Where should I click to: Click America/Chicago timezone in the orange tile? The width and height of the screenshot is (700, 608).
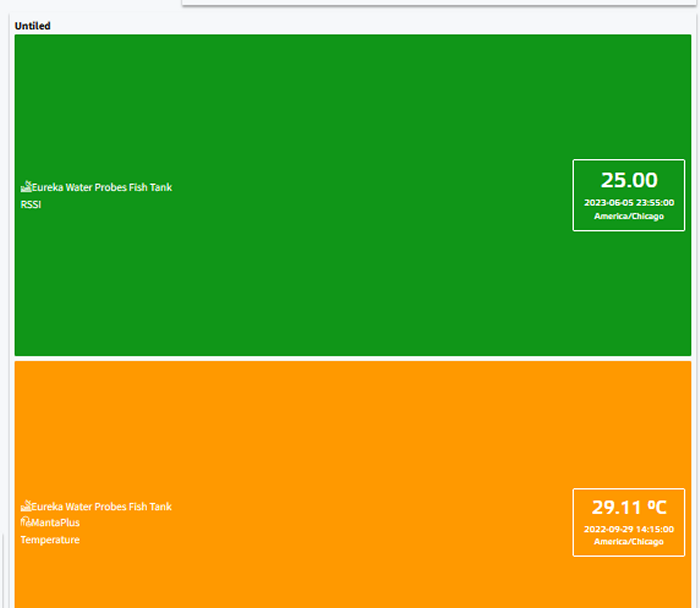[629, 541]
